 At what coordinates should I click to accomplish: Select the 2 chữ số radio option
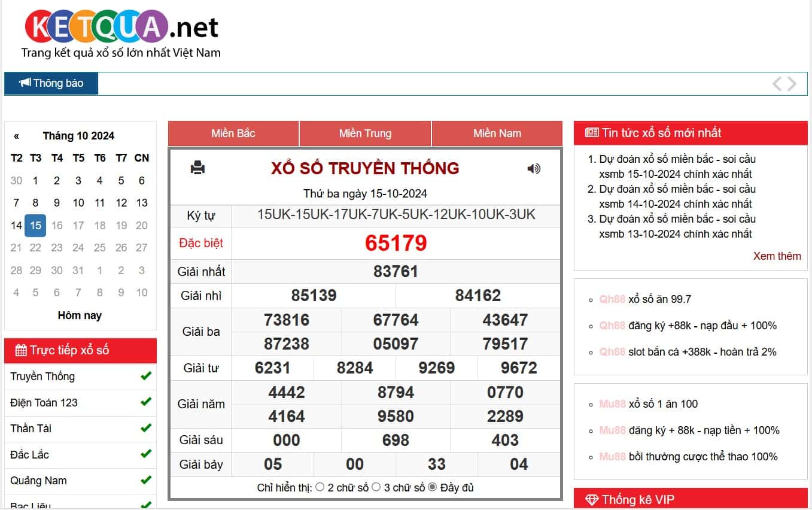click(x=320, y=487)
